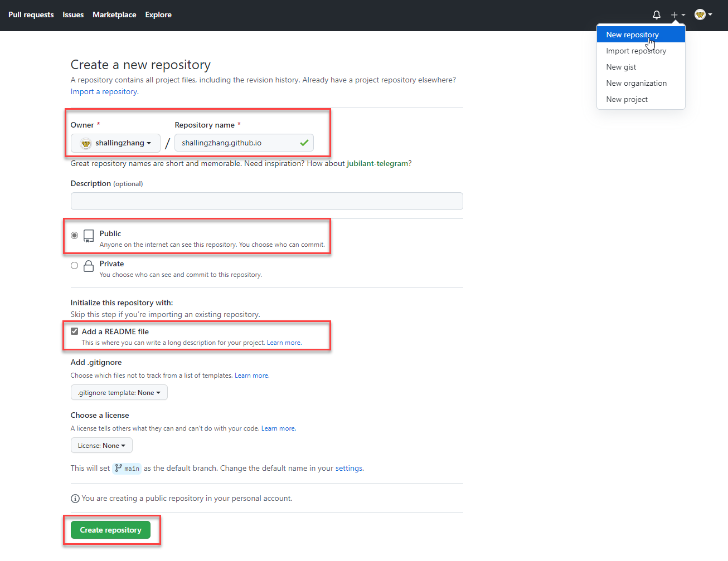728x561 pixels.
Task: Click the Initialize this repository with heading
Action: (x=122, y=303)
